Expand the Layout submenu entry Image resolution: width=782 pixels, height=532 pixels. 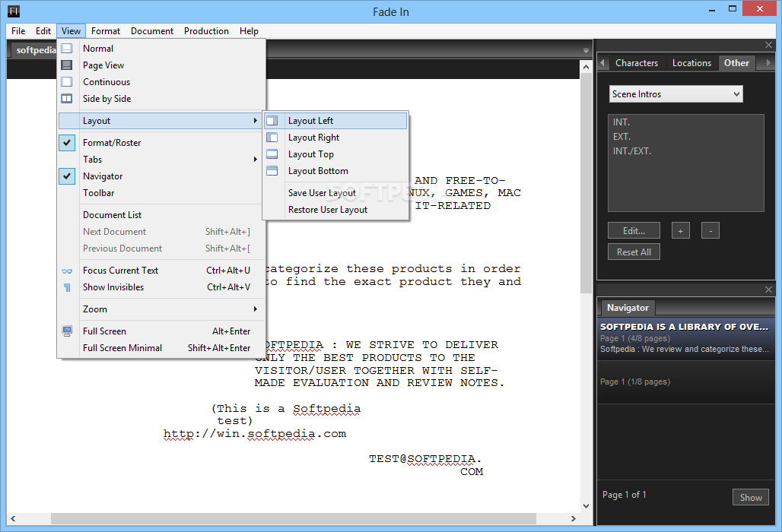pos(161,121)
